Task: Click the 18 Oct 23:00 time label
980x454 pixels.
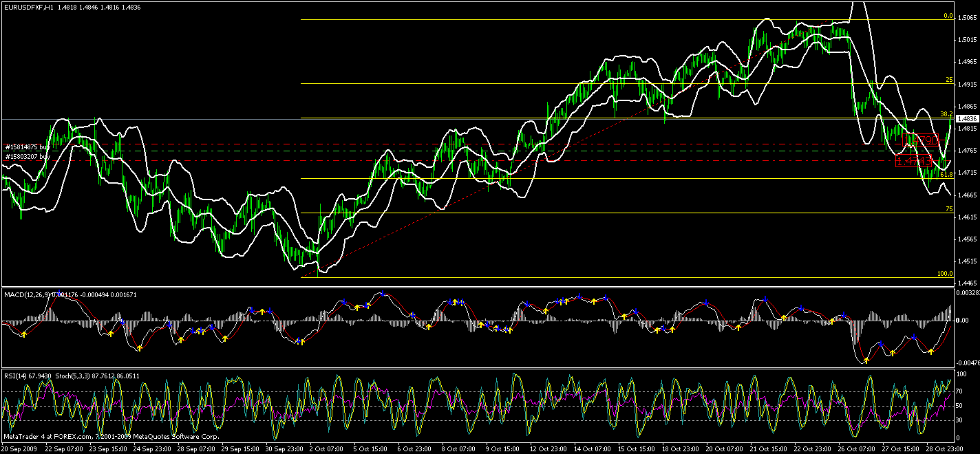Action: coord(681,448)
